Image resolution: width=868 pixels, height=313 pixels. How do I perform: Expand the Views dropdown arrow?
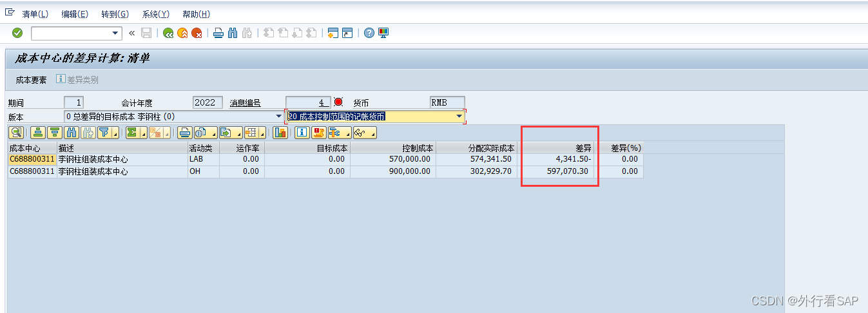(x=213, y=133)
